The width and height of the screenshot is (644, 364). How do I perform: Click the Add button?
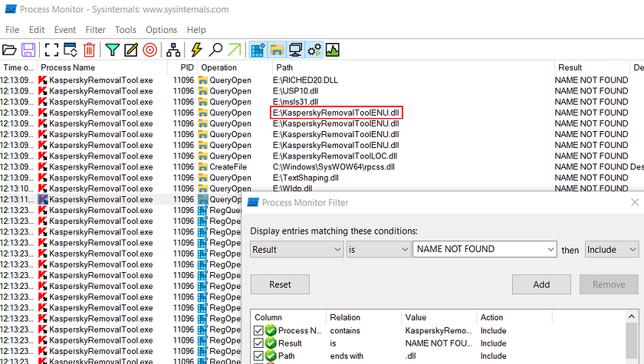tap(541, 284)
